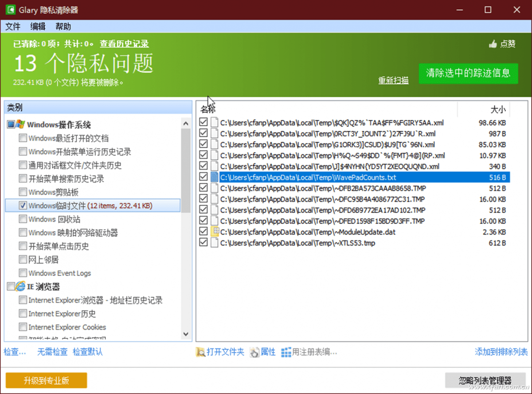Open the 帮助 menu

(x=63, y=27)
